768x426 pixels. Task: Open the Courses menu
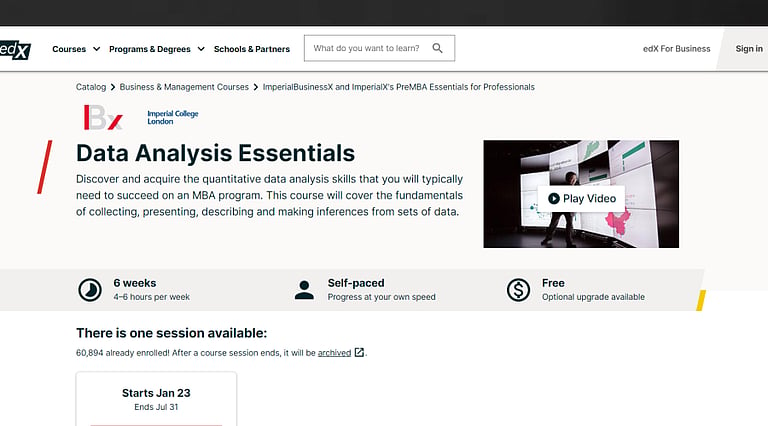[69, 49]
